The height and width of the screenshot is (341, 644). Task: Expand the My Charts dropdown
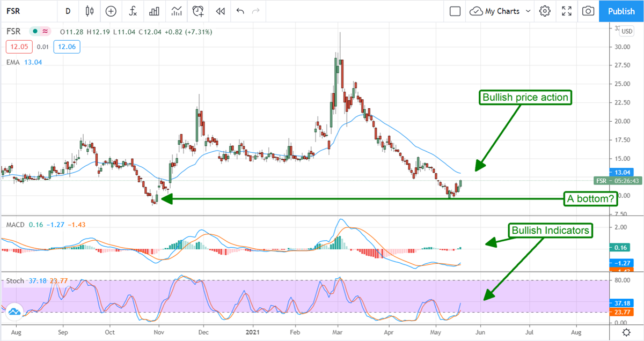[500, 11]
